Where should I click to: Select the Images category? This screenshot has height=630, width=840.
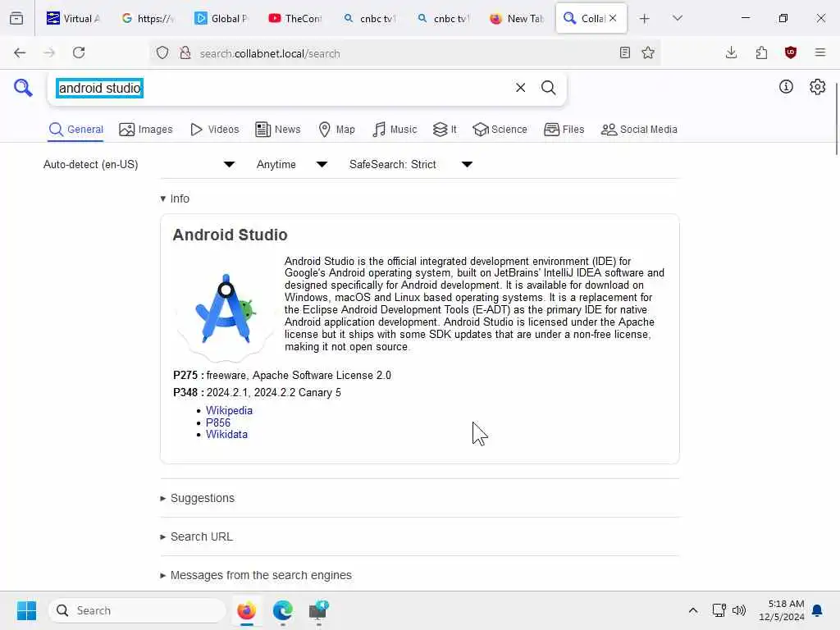pos(146,129)
